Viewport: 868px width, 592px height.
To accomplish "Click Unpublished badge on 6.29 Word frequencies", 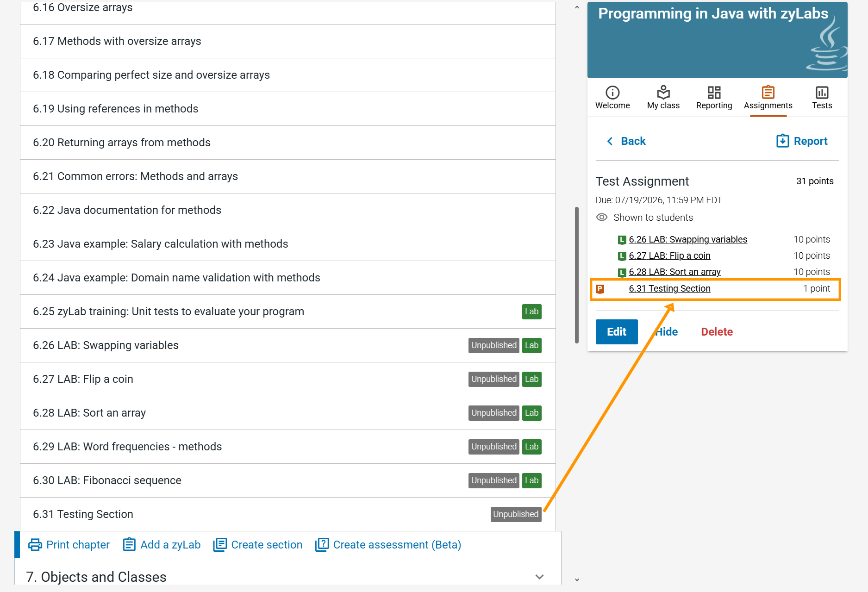I will [493, 447].
